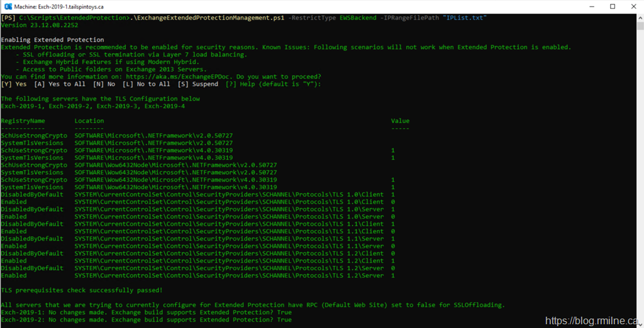
Task: Maximize the Exchange shell window
Action: (x=612, y=6)
